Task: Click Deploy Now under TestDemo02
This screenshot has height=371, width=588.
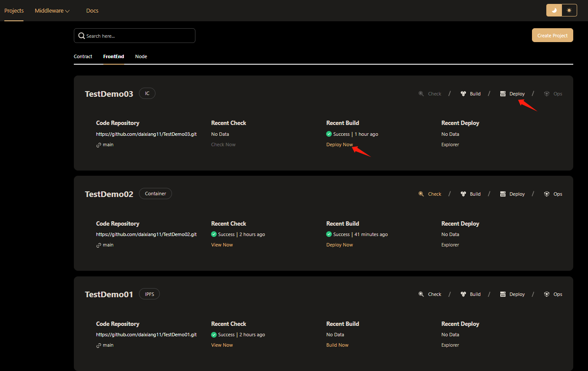Action: pos(340,245)
